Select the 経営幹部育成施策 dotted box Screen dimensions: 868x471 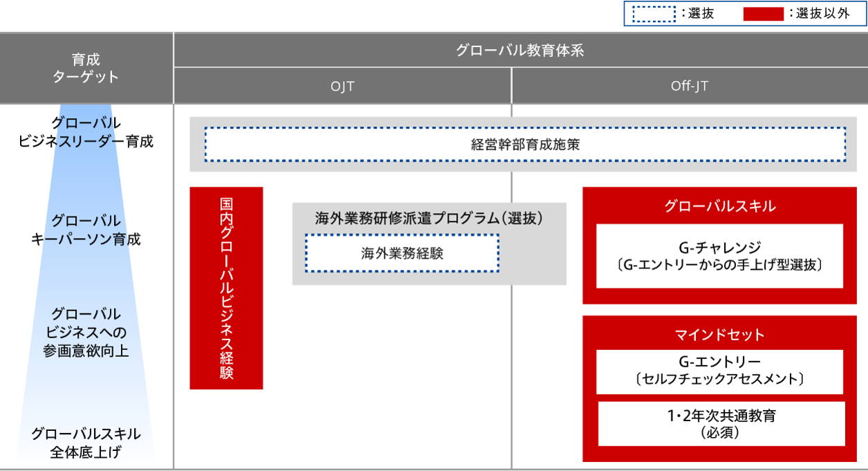(x=525, y=145)
